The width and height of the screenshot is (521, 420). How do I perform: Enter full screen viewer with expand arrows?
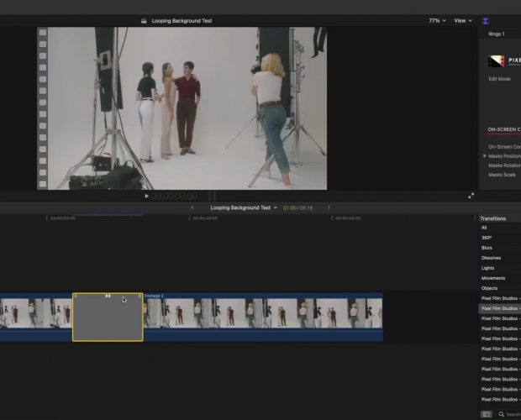pyautogui.click(x=471, y=197)
